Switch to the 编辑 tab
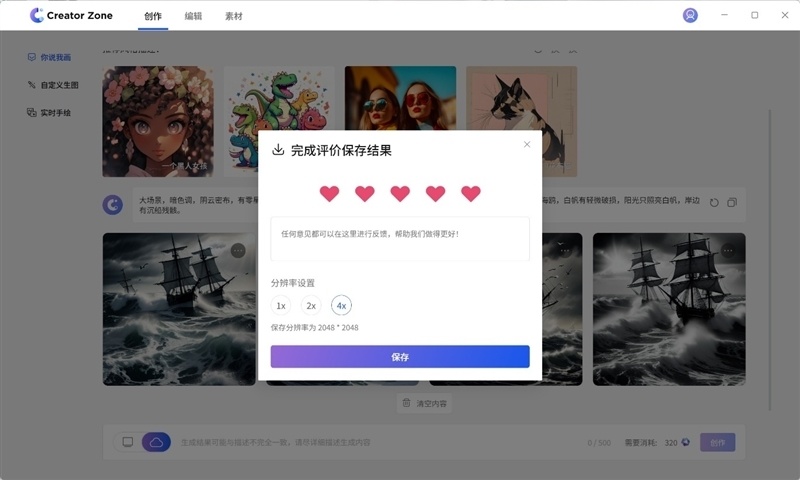This screenshot has height=480, width=800. coord(193,16)
